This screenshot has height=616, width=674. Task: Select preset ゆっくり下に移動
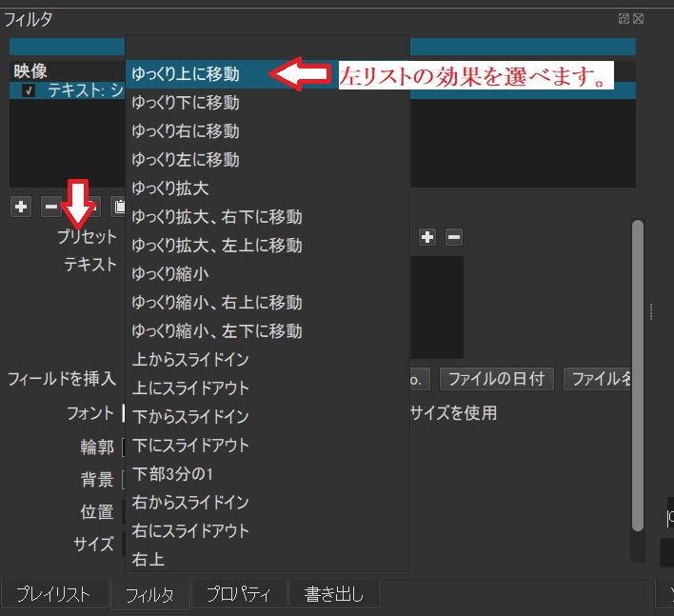tap(268, 103)
